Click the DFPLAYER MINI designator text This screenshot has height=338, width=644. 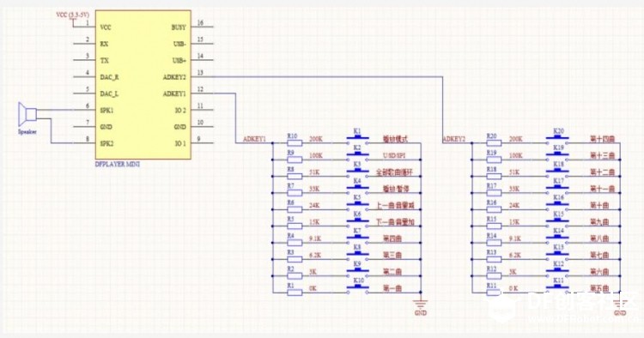tap(117, 165)
